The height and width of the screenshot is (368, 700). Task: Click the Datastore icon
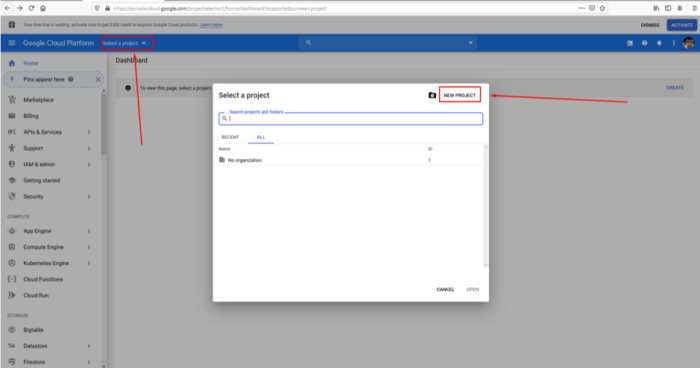coord(12,346)
